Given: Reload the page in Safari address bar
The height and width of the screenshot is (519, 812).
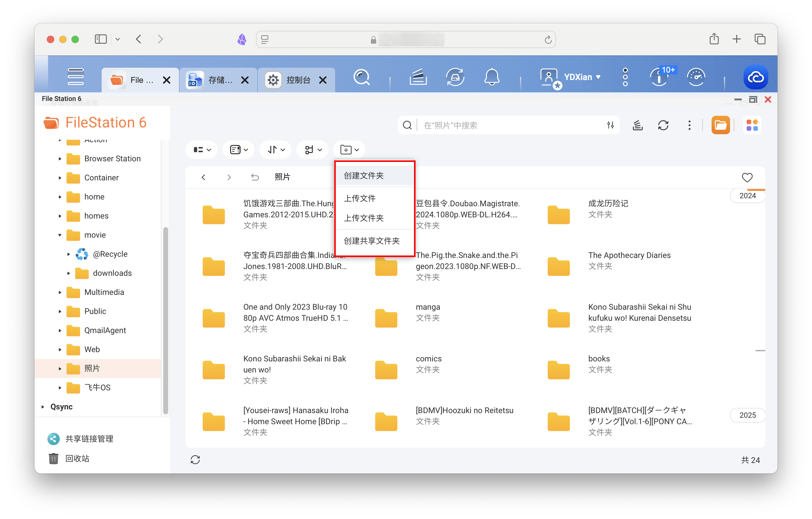Looking at the screenshot, I should 548,40.
